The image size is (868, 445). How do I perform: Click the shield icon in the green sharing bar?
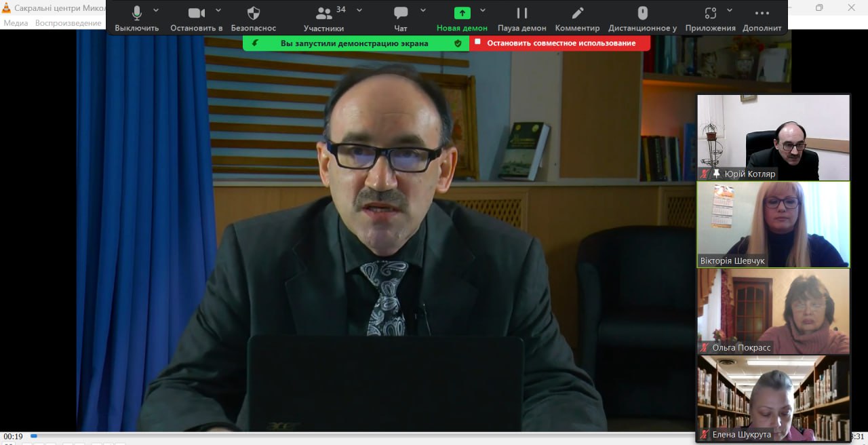click(458, 43)
